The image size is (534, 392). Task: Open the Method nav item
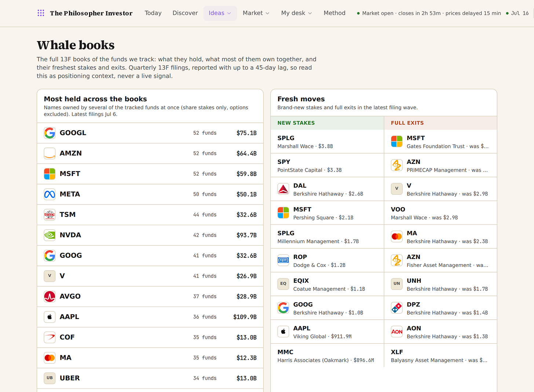click(x=334, y=13)
